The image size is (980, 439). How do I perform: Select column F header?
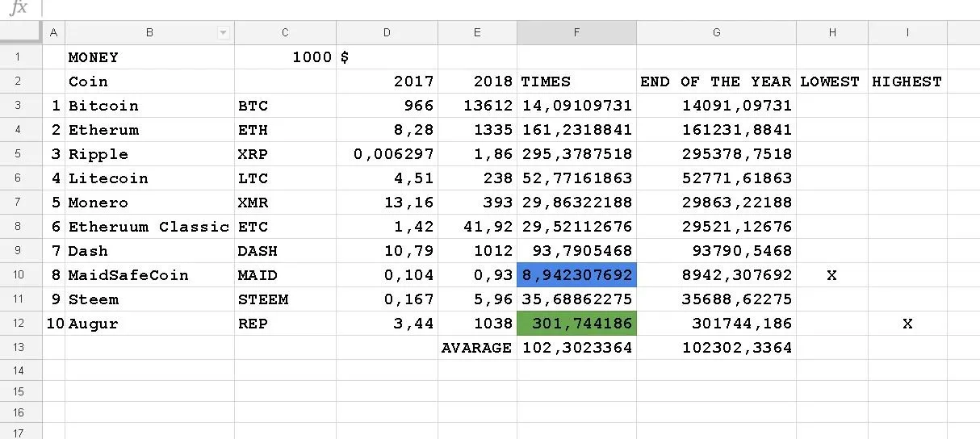pos(576,32)
